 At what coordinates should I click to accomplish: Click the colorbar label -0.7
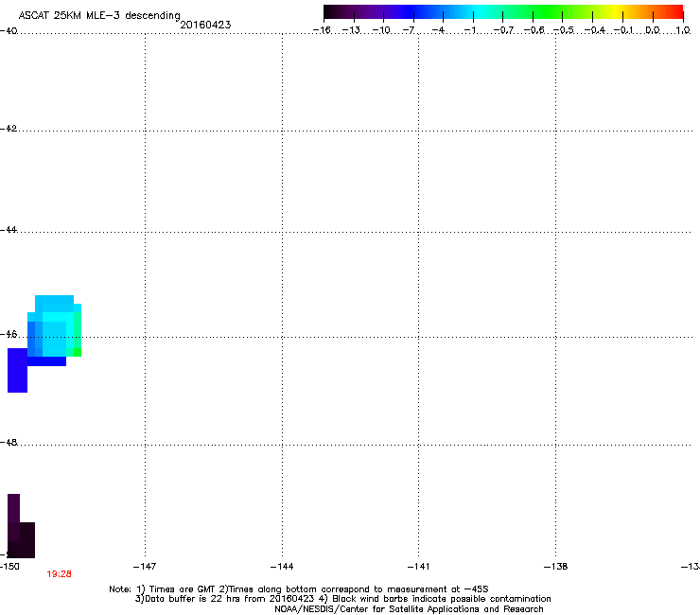[x=503, y=30]
